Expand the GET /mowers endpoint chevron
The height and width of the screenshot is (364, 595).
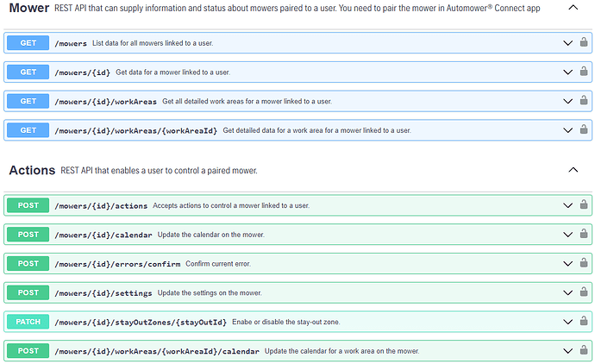coord(567,43)
